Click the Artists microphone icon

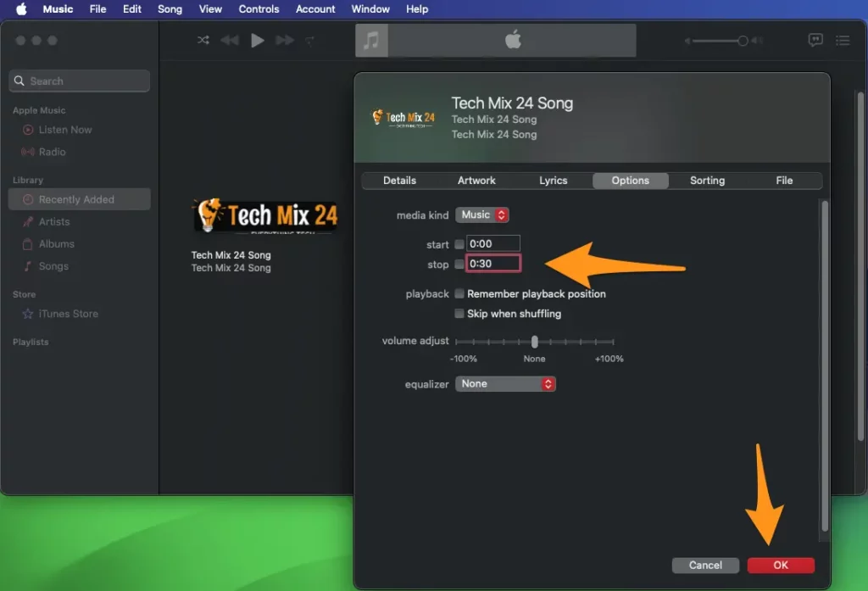tap(28, 221)
